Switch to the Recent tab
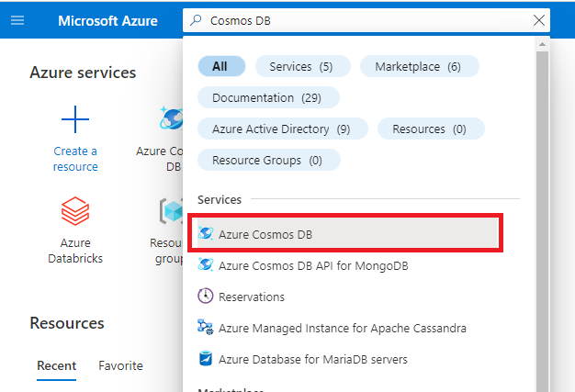Image resolution: width=575 pixels, height=392 pixels. tap(56, 365)
